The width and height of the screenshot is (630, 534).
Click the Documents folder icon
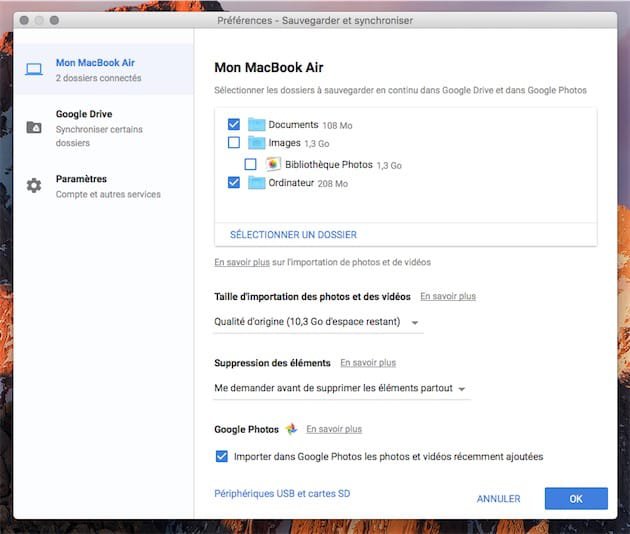click(254, 125)
